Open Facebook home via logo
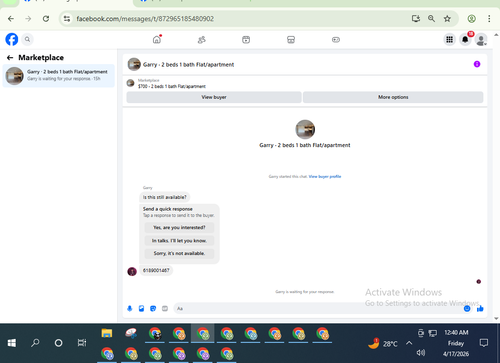Viewport: 500px width, 363px height. pos(12,39)
